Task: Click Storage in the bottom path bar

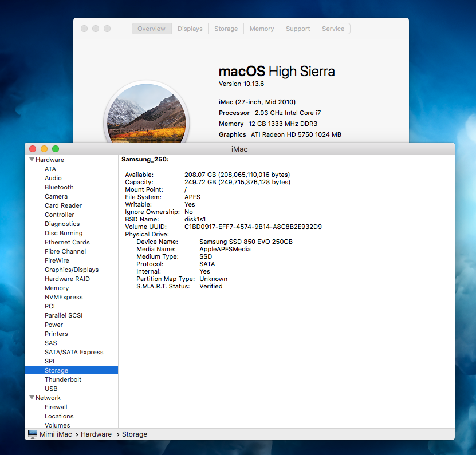Action: coord(135,434)
